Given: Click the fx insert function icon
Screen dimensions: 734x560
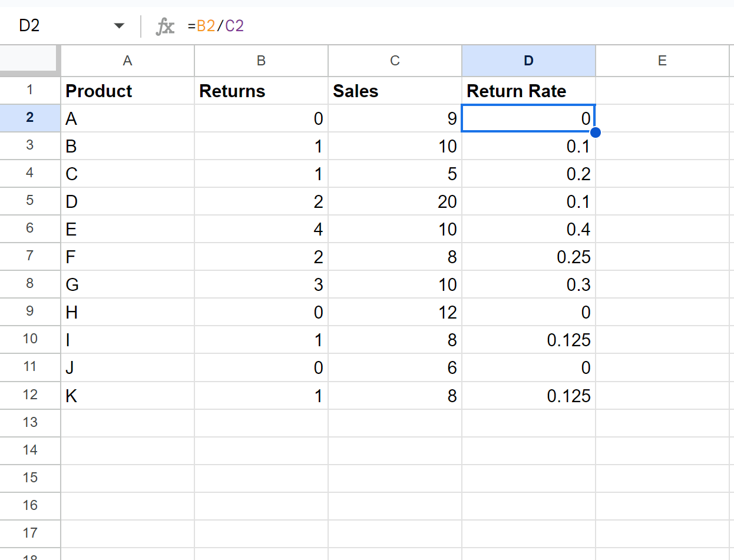Looking at the screenshot, I should [165, 26].
